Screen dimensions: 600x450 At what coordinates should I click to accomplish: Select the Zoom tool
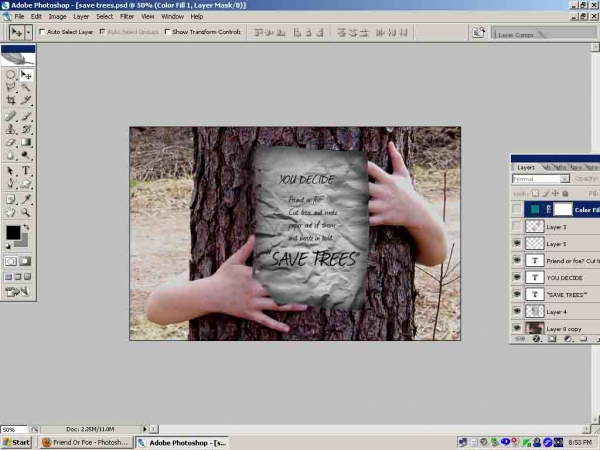coord(26,212)
